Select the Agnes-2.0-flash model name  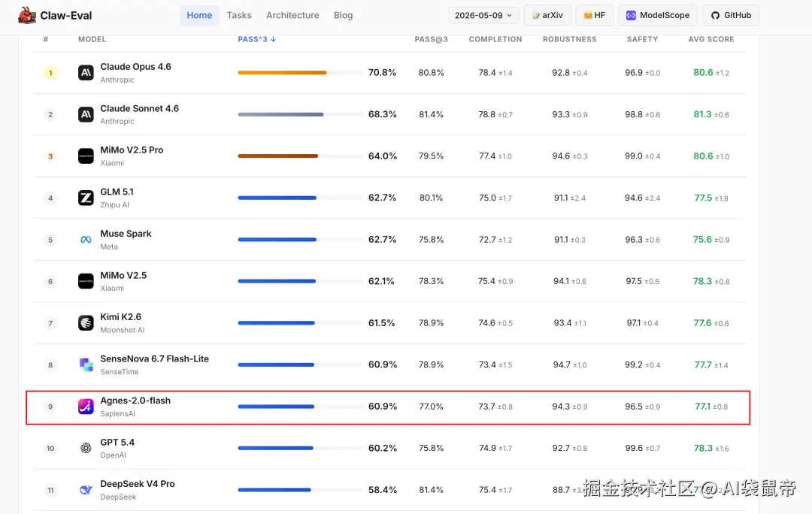(x=135, y=401)
